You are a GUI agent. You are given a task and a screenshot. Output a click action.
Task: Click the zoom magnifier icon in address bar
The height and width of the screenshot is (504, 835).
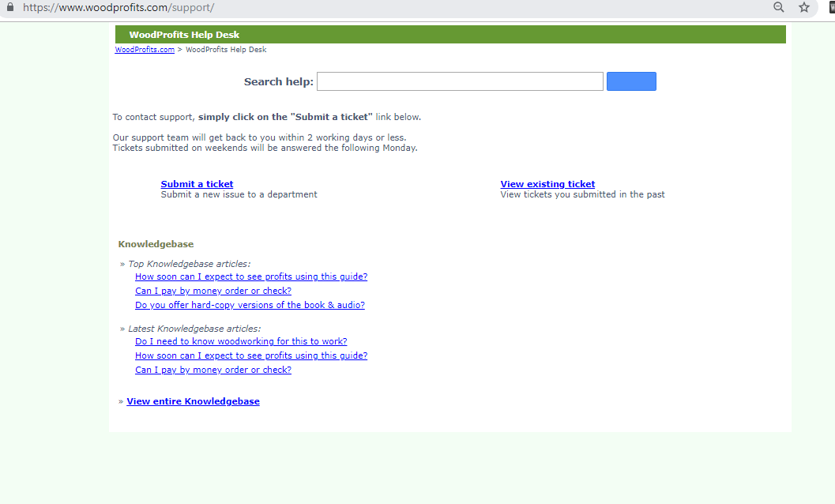(779, 7)
